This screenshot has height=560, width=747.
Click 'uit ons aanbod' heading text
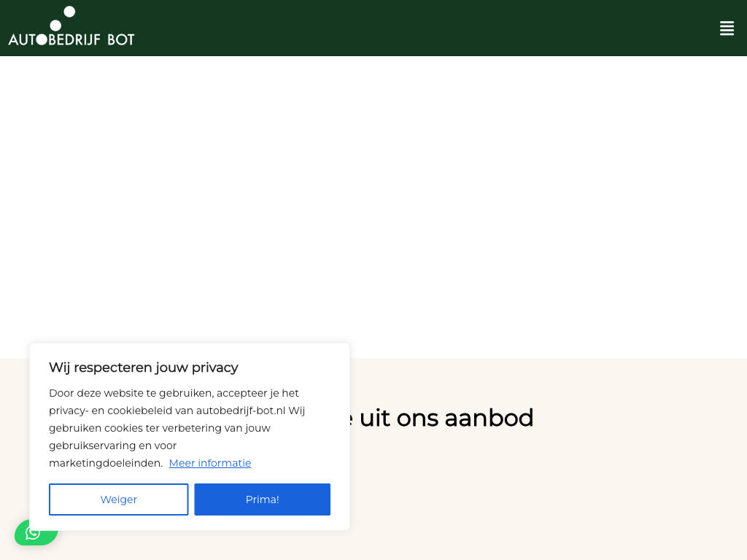[446, 418]
